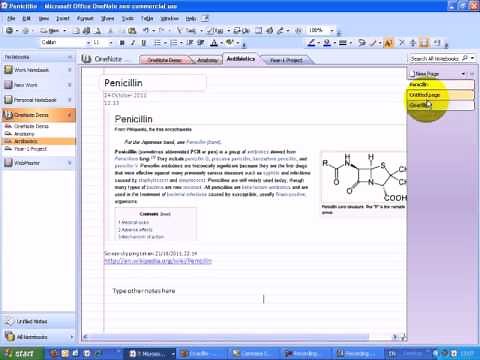This screenshot has height=360, width=480.
Task: Click the font color A icon
Action: [214, 43]
